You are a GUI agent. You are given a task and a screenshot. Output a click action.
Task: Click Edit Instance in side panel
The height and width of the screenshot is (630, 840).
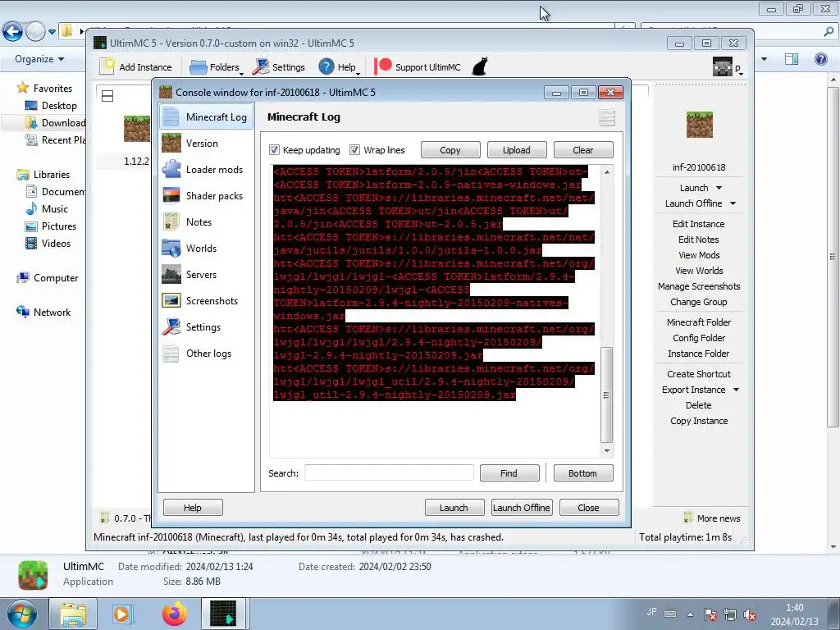tap(699, 224)
